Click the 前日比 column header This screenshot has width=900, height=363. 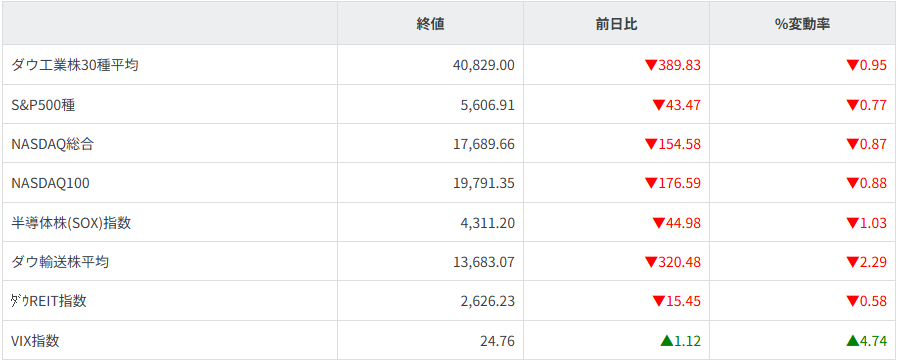pyautogui.click(x=616, y=24)
